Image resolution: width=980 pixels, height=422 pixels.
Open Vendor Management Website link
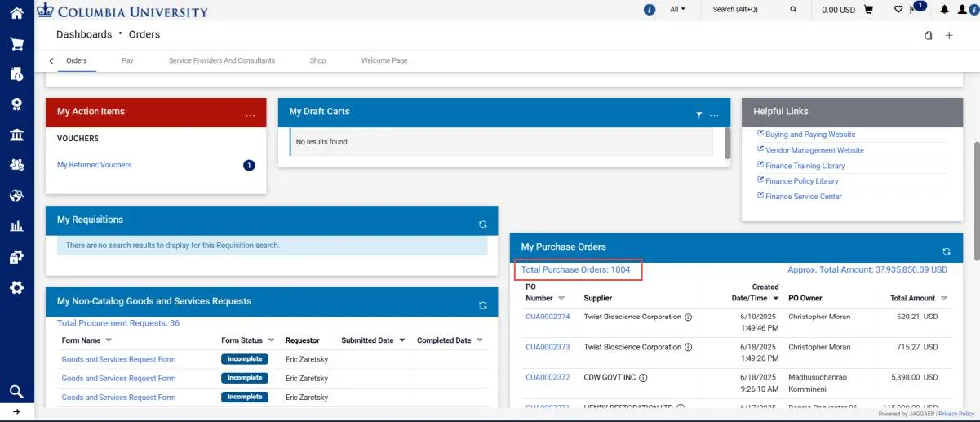tap(814, 150)
